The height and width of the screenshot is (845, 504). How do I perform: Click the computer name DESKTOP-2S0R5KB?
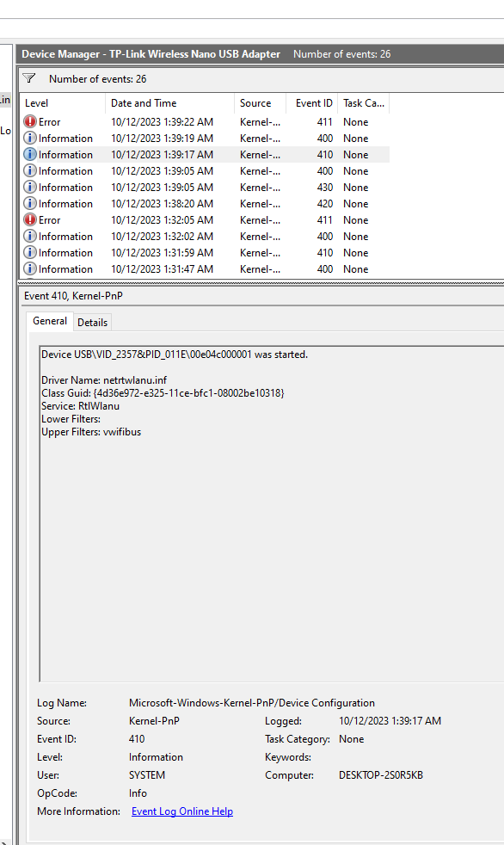click(381, 775)
